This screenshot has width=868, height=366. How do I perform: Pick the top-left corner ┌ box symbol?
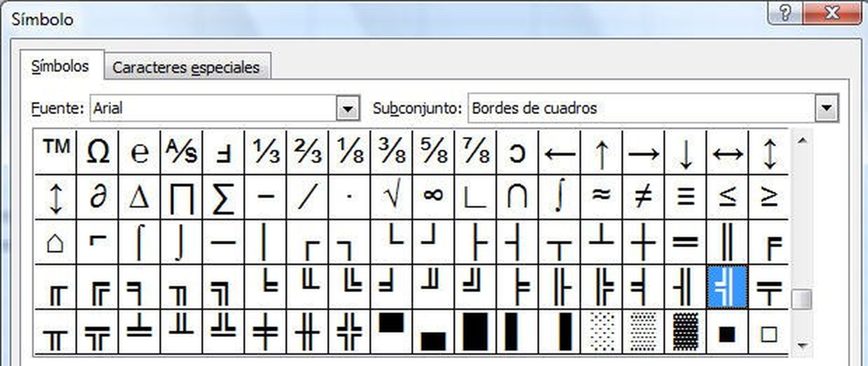click(x=308, y=242)
